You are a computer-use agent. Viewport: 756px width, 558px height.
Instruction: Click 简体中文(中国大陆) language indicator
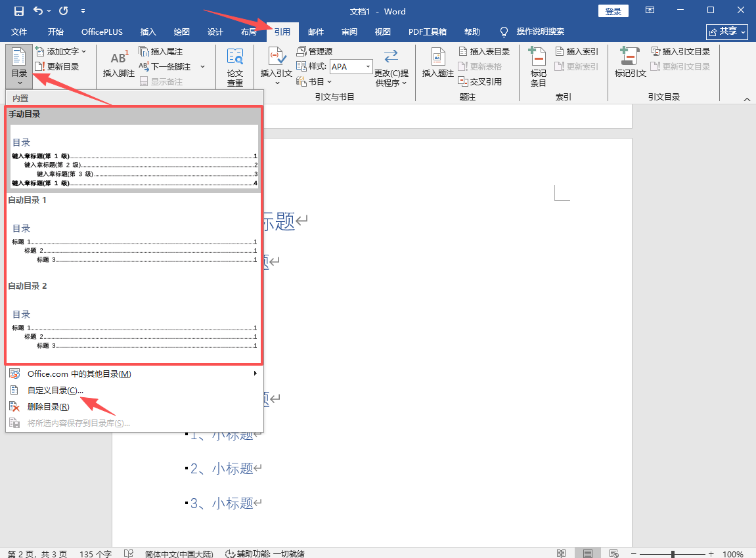point(179,553)
